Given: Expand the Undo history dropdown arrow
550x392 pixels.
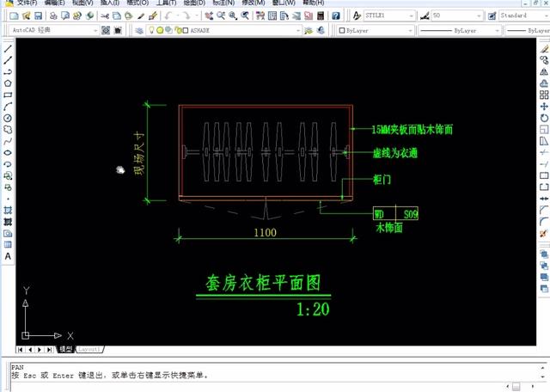Looking at the screenshot, I should [178, 15].
